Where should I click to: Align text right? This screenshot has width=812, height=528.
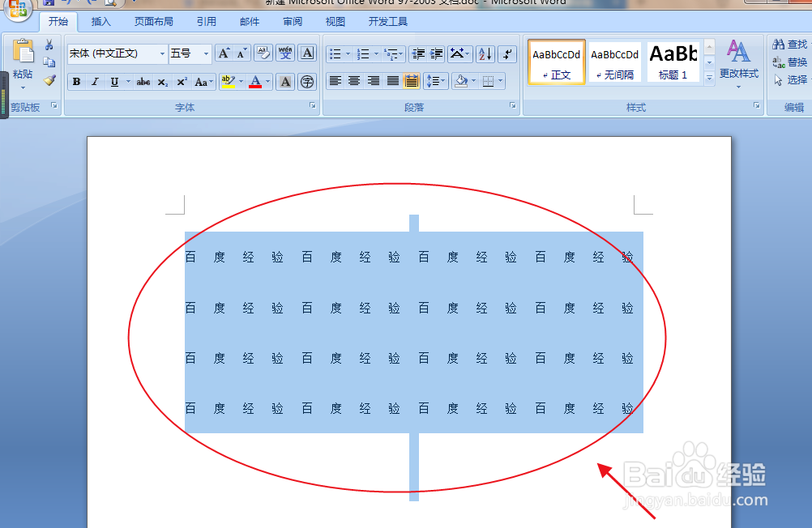click(x=374, y=81)
